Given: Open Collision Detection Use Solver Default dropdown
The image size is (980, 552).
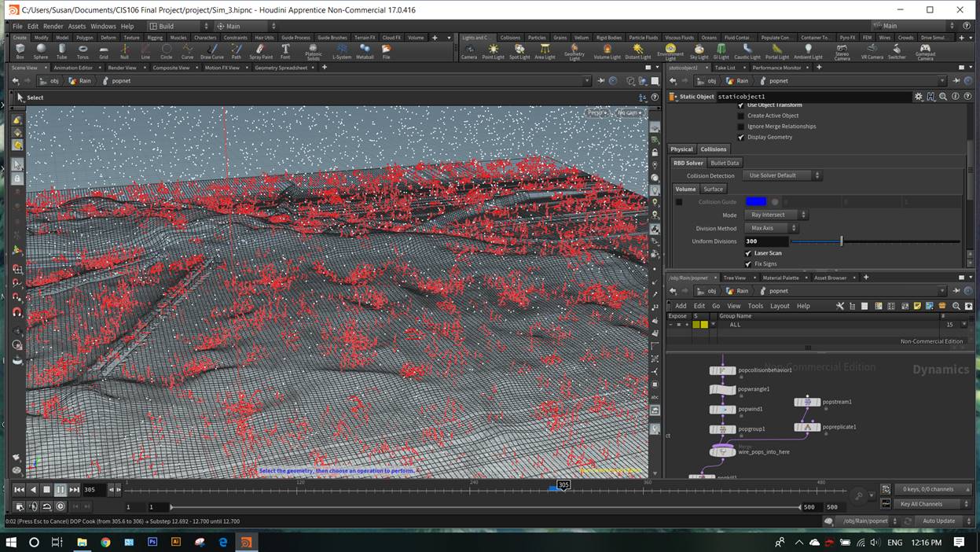Looking at the screenshot, I should click(783, 175).
